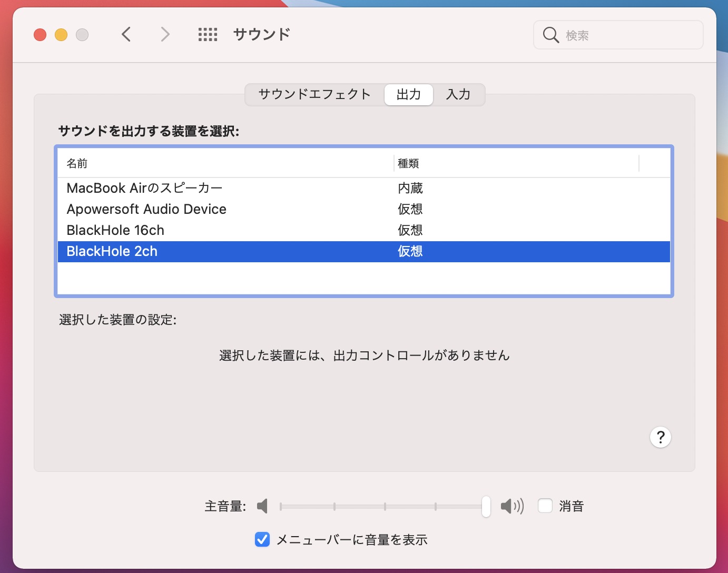This screenshot has height=573, width=728.
Task: Select Apowersoft Audio Device output
Action: pyautogui.click(x=146, y=209)
